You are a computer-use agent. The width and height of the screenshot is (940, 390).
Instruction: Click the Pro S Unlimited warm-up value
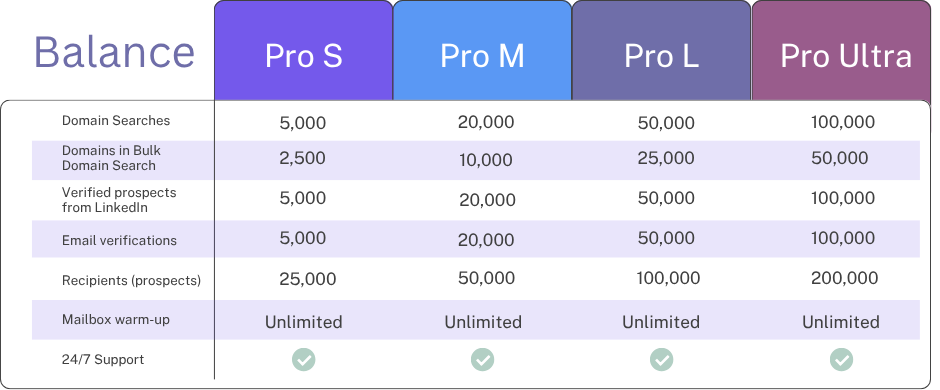pos(303,322)
